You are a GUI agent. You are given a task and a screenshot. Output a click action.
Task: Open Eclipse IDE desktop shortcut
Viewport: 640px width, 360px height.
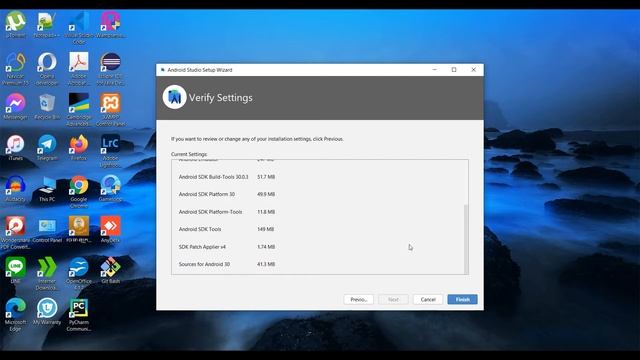[x=111, y=69]
